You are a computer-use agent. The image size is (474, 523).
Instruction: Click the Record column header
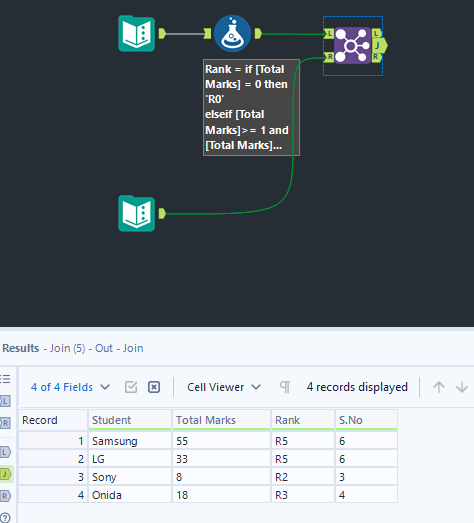(x=53, y=420)
